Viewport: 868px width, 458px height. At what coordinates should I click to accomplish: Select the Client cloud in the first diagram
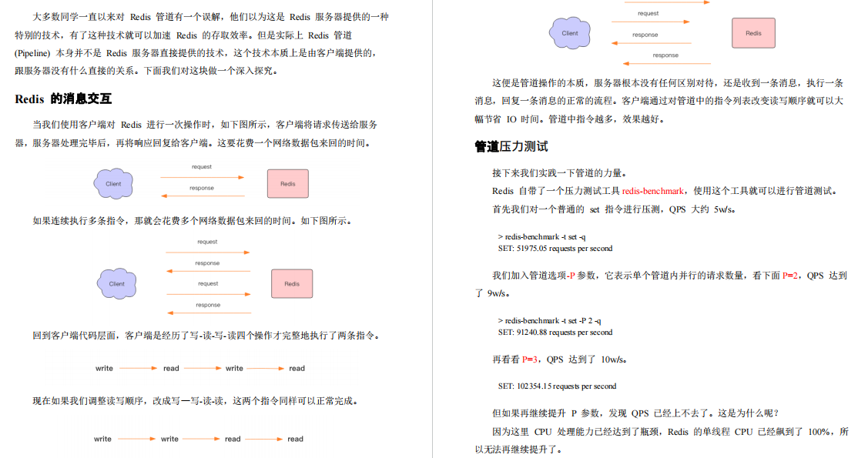[x=113, y=184]
